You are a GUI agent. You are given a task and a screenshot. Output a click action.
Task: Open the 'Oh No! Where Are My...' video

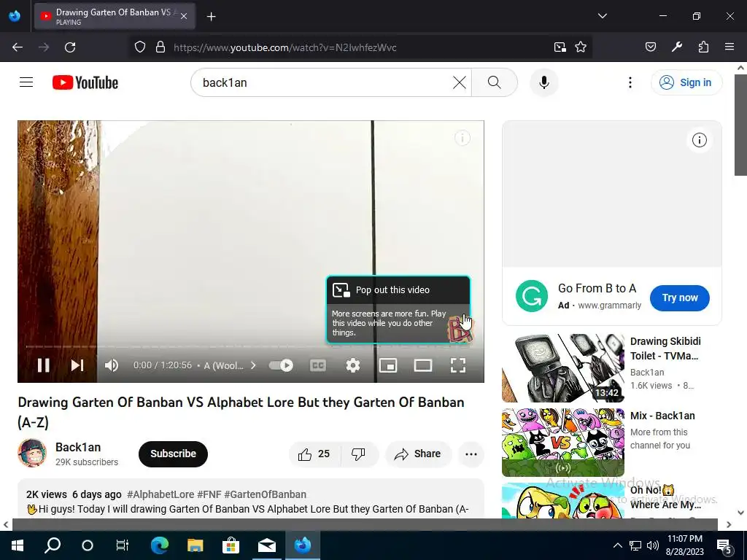click(665, 497)
